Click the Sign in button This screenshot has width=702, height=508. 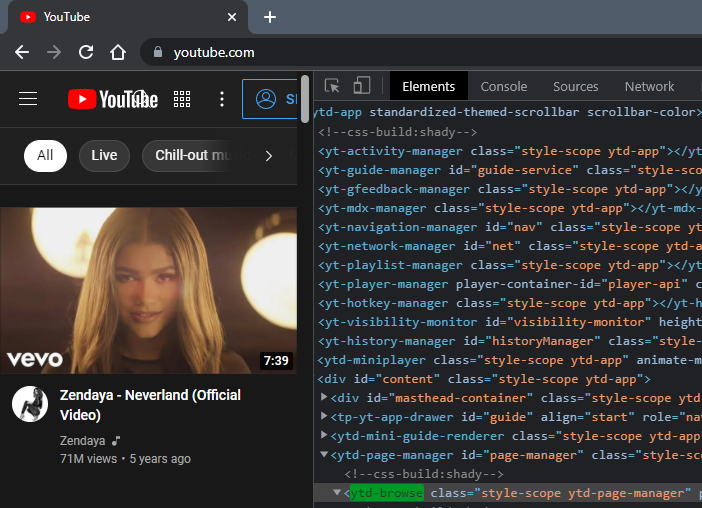pyautogui.click(x=270, y=99)
